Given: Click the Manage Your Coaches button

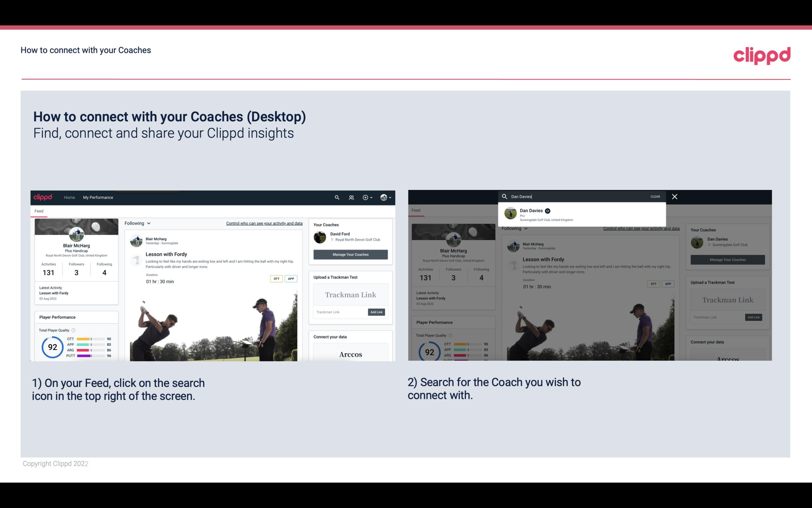Looking at the screenshot, I should (x=350, y=254).
